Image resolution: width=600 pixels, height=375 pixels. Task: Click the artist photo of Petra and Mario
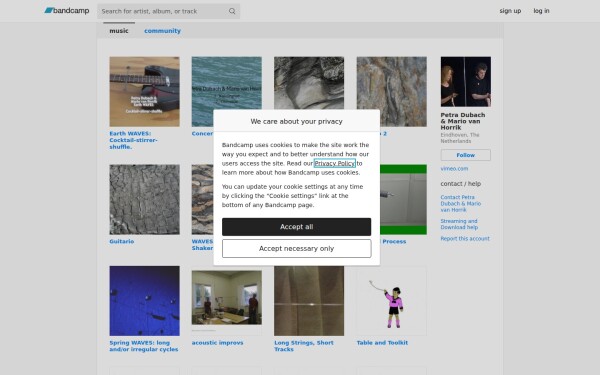click(x=465, y=82)
